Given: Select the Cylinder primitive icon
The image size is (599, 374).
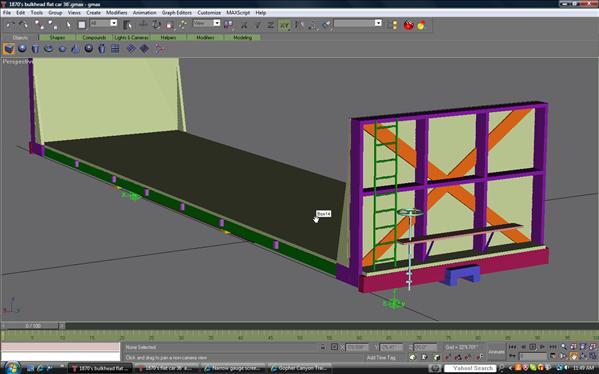Looking at the screenshot, I should [36, 49].
